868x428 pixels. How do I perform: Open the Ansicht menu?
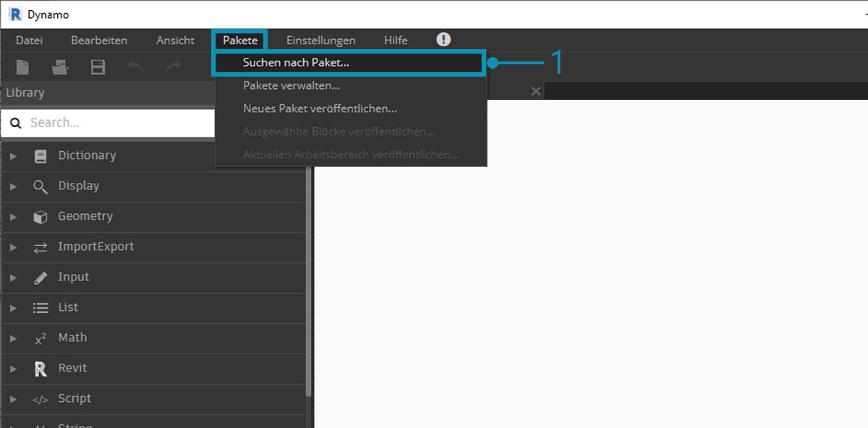(x=175, y=40)
